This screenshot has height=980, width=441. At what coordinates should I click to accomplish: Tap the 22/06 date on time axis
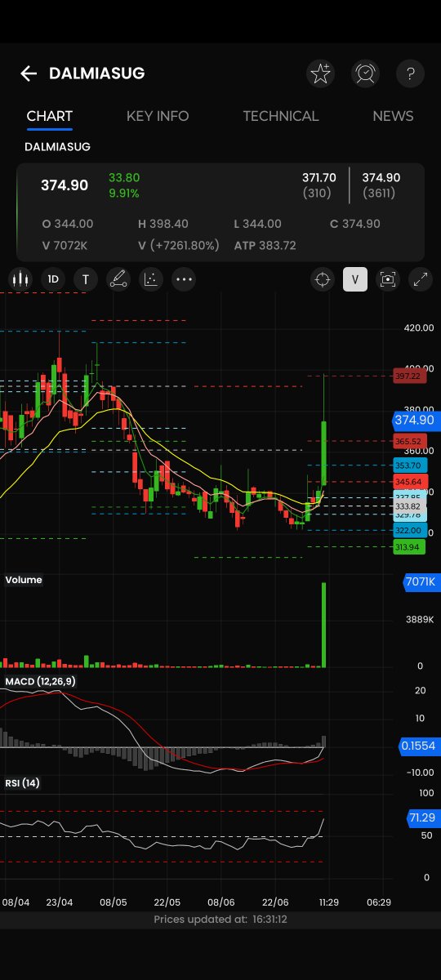(x=275, y=902)
